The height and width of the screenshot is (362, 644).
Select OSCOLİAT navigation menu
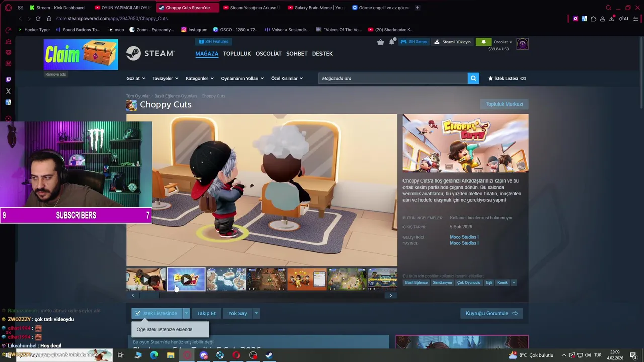point(268,53)
